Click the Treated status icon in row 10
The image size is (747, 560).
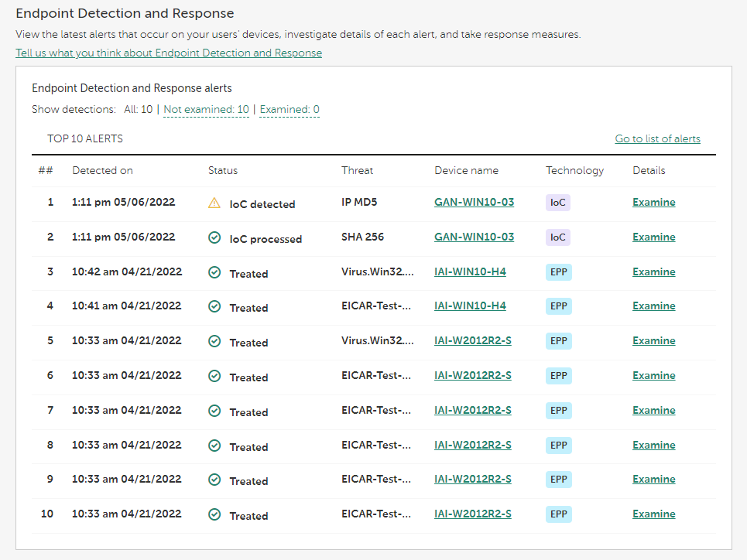tap(214, 515)
